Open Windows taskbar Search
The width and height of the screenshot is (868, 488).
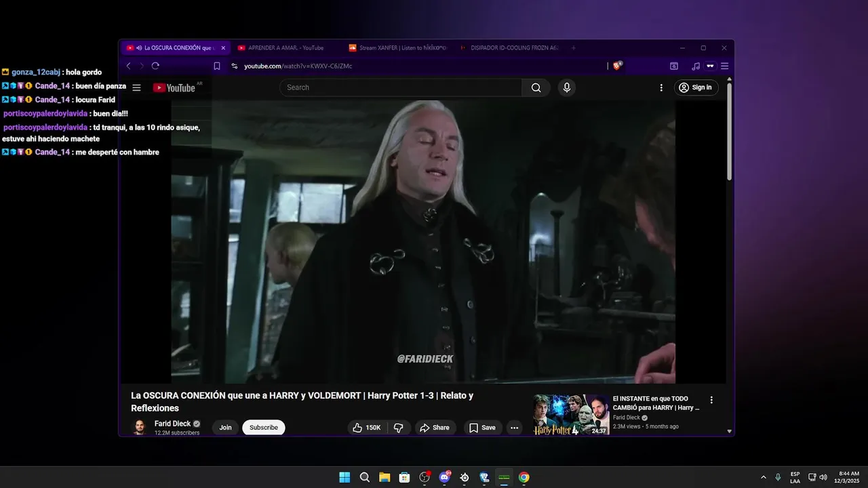click(365, 477)
